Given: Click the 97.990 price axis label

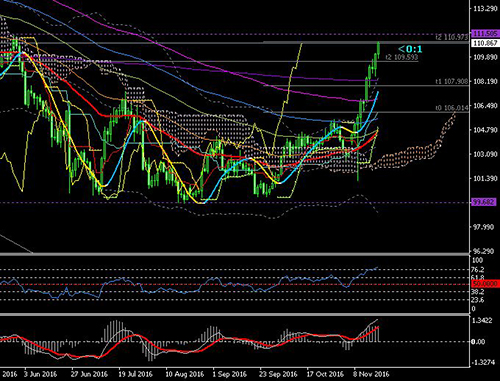Looking at the screenshot, I should point(484,227).
